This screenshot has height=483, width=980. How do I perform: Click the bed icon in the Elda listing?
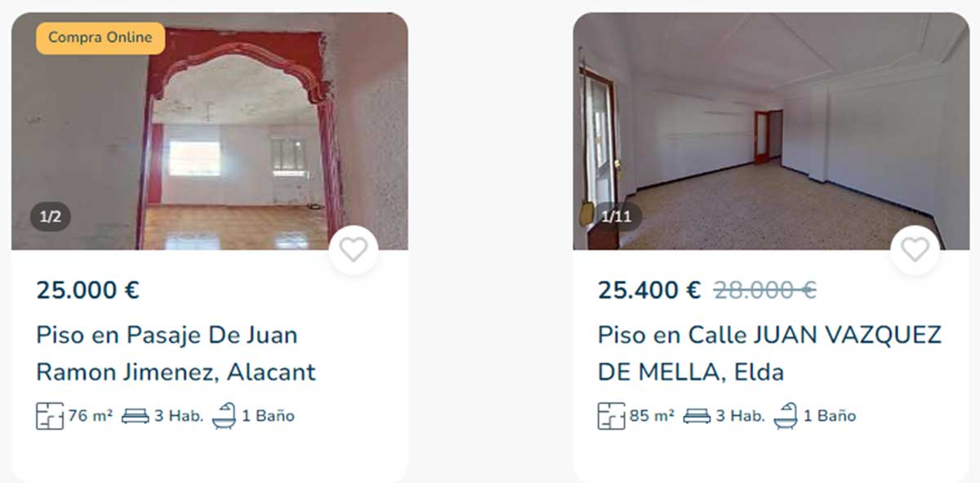[x=697, y=416]
